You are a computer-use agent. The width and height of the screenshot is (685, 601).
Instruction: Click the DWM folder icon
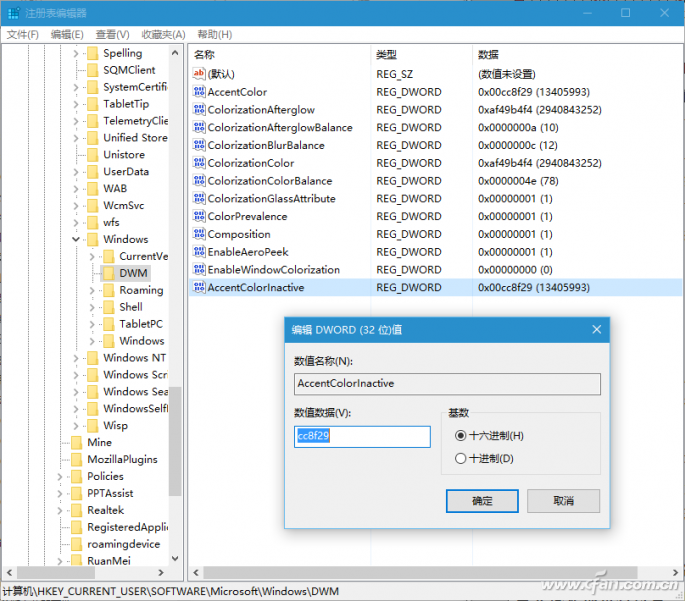108,273
